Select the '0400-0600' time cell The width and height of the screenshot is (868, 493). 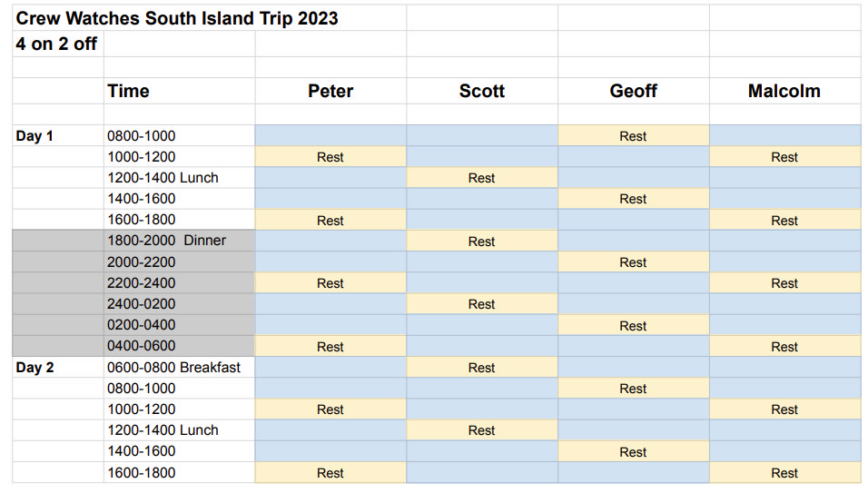click(142, 346)
